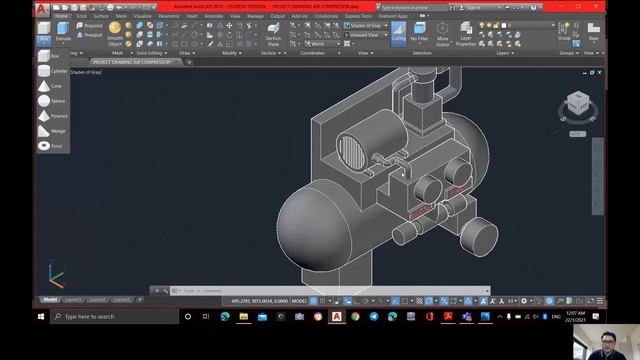Switch to the Solid ribbon tab
The image size is (640, 360).
[x=81, y=16]
